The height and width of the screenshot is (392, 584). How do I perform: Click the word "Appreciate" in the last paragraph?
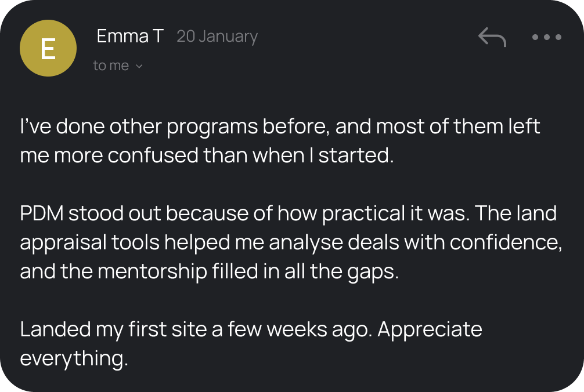click(x=430, y=329)
